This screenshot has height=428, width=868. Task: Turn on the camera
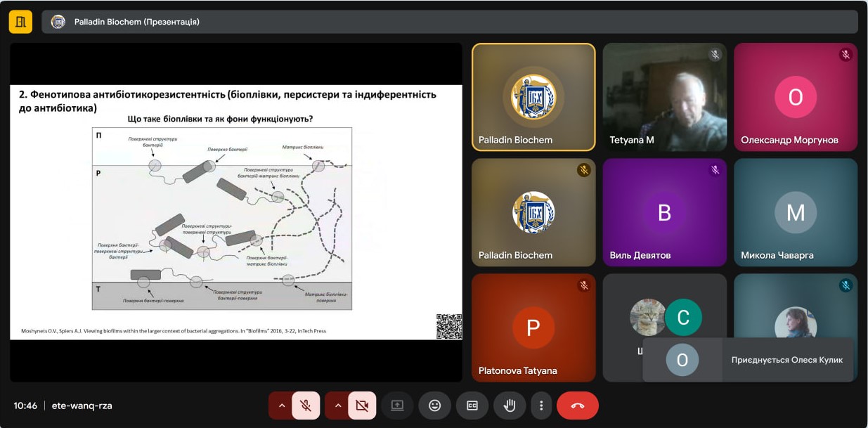(362, 406)
